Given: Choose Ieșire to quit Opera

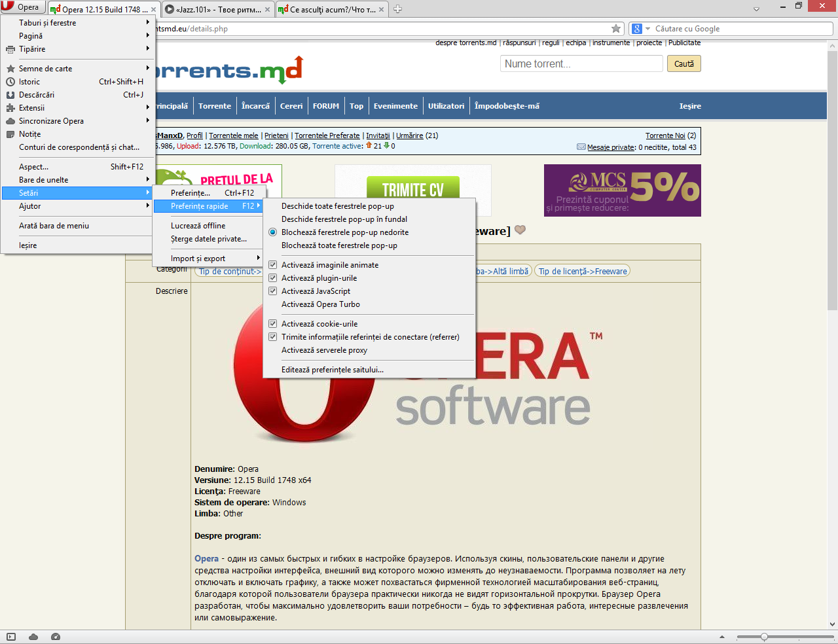Looking at the screenshot, I should (x=77, y=245).
